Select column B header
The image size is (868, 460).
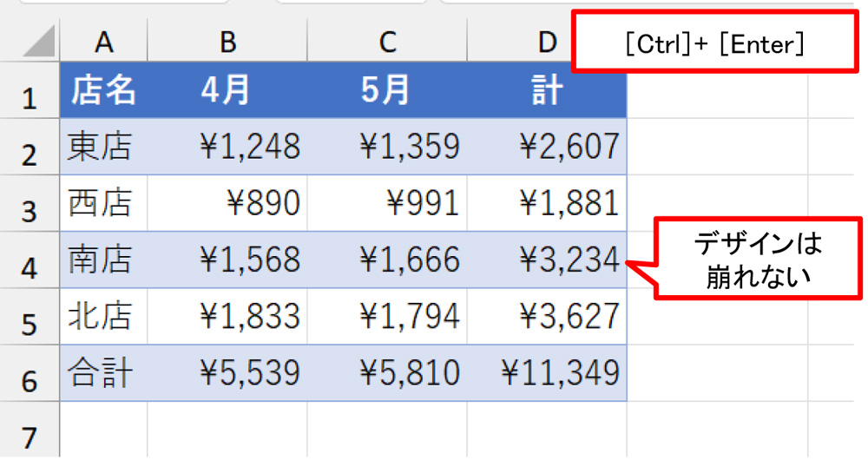(x=227, y=41)
